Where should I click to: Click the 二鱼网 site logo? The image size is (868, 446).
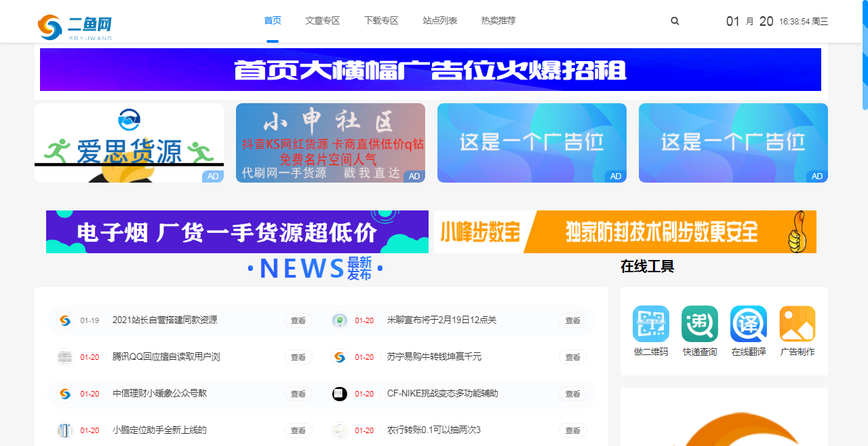pos(75,27)
